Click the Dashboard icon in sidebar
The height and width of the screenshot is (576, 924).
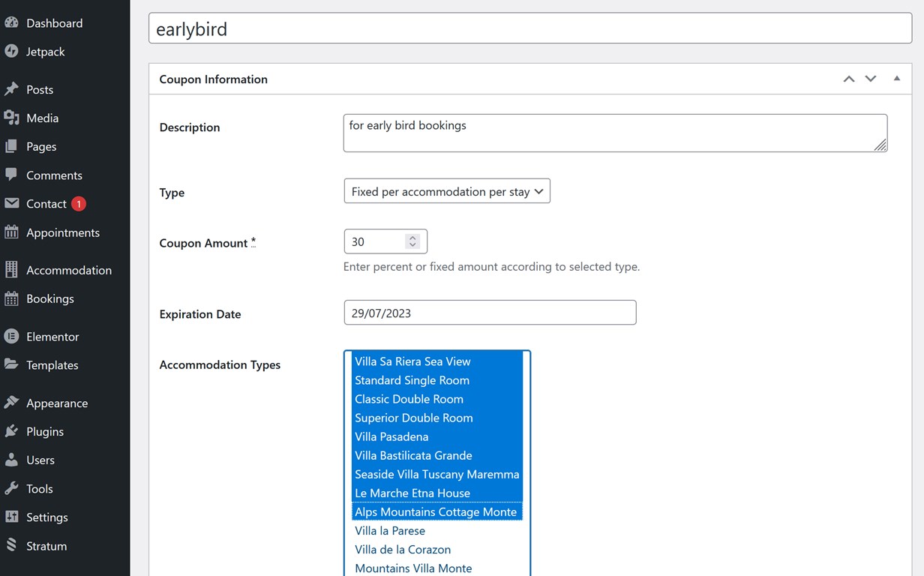[x=11, y=23]
